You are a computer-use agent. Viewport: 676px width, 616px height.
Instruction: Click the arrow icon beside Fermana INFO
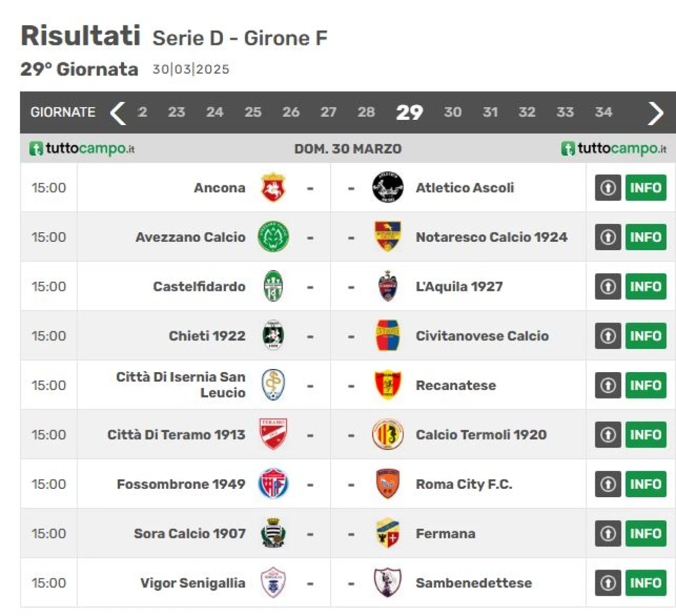608,533
